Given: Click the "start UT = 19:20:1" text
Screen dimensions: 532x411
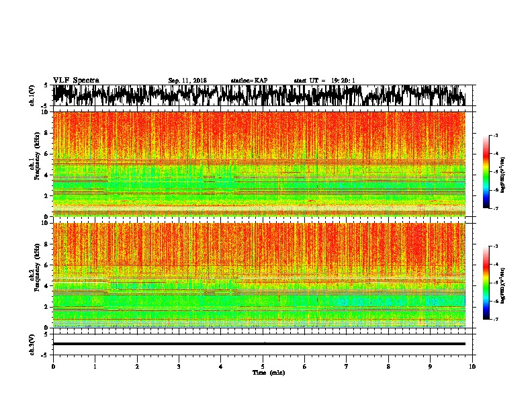Looking at the screenshot, I should tap(324, 81).
